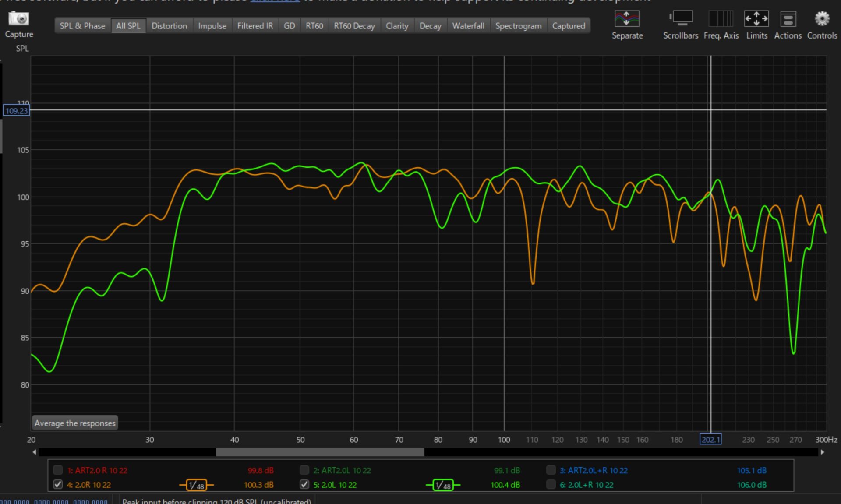
Task: Uncheck the 5: 2.0L 10 22 trace
Action: [x=304, y=485]
